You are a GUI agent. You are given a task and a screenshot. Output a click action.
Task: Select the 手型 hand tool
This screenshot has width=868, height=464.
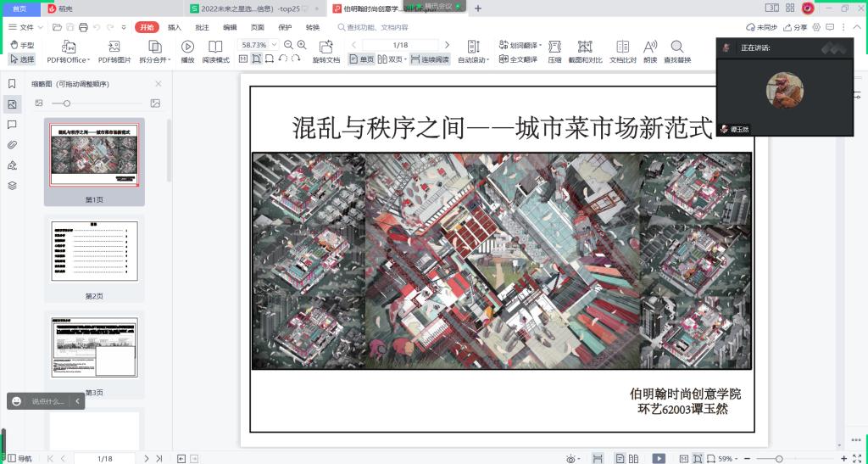point(22,45)
